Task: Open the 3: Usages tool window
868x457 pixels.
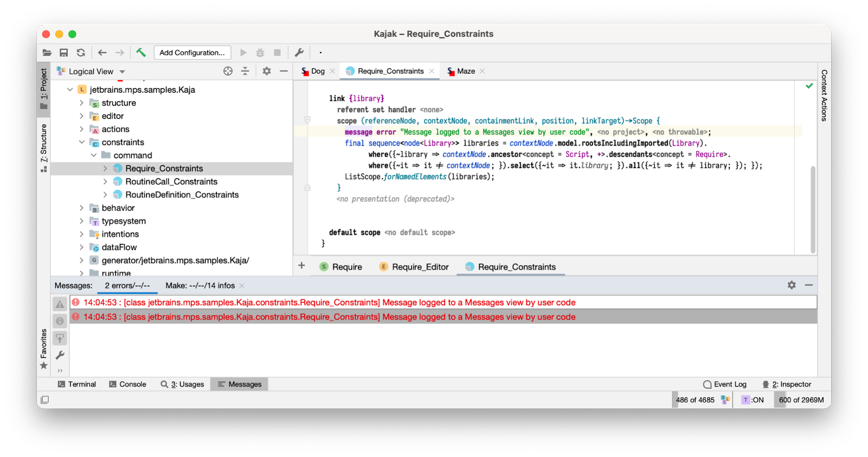Action: [182, 384]
